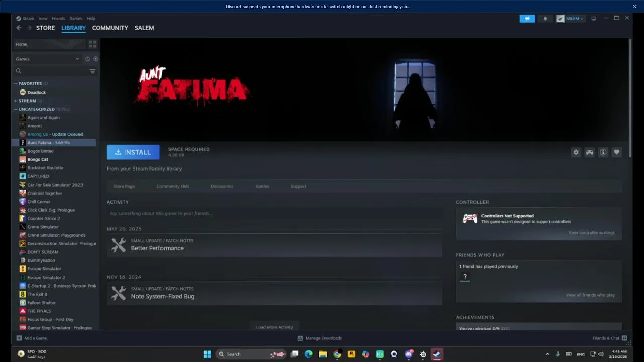
Task: Open the announcements megaphone icon
Action: (527, 19)
